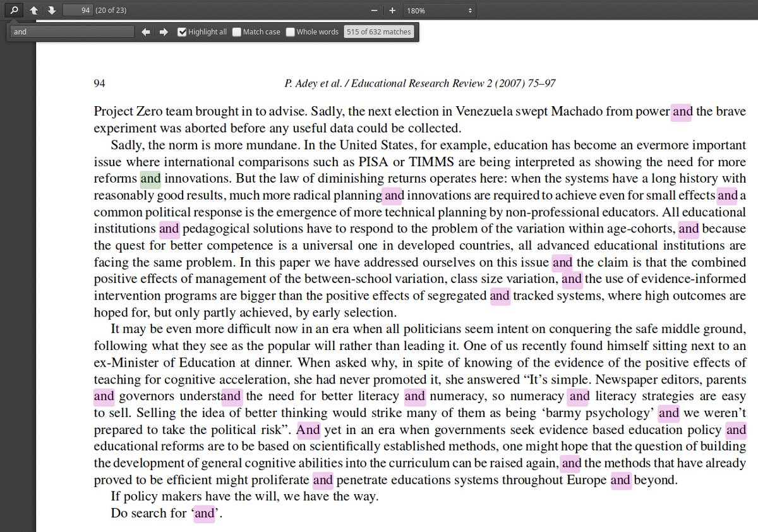The height and width of the screenshot is (532, 758).
Task: Find previous match with left arrow
Action: click(x=145, y=32)
